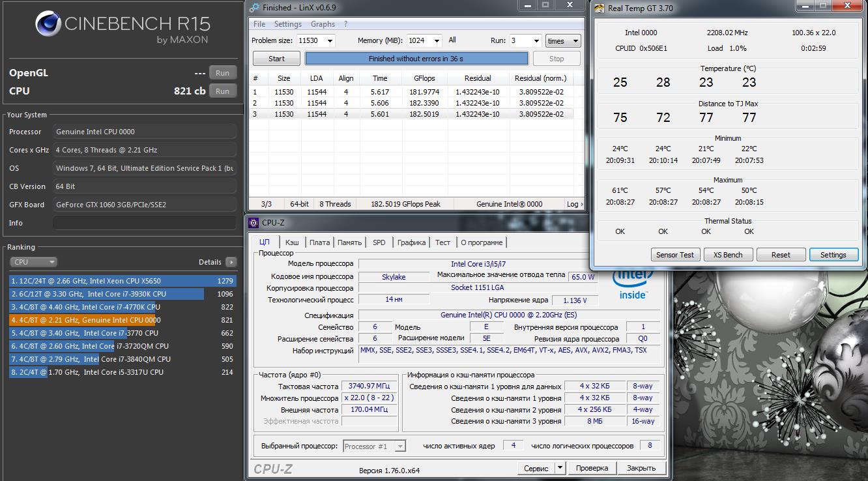Select the Core i7-3720QM ranking row

pyautogui.click(x=123, y=346)
